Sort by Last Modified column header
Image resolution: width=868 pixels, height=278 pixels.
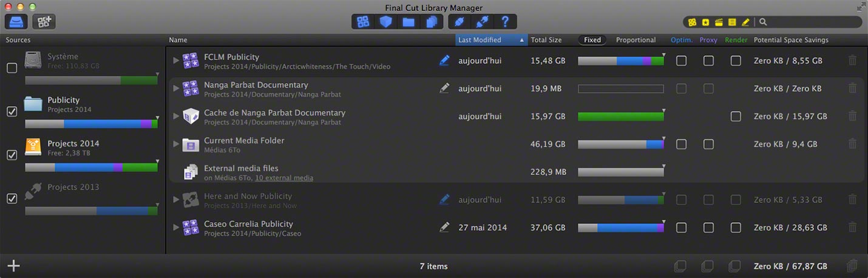click(x=491, y=40)
